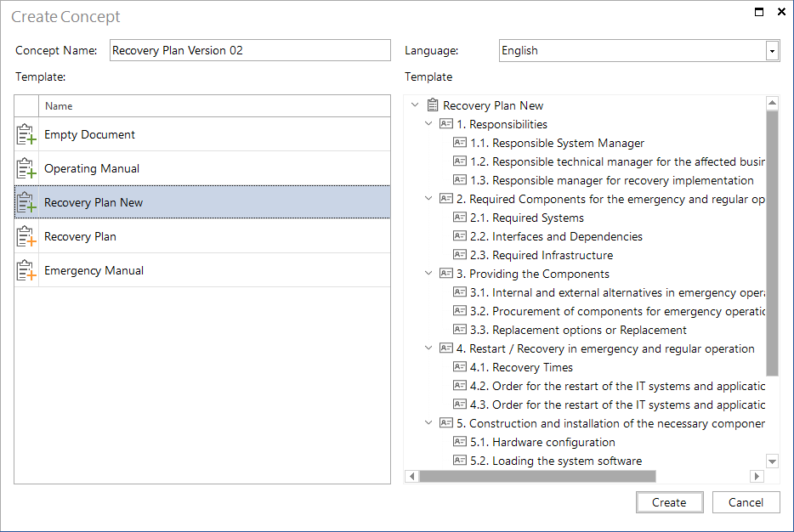
Task: Select the Empty Document template name
Action: click(x=89, y=134)
